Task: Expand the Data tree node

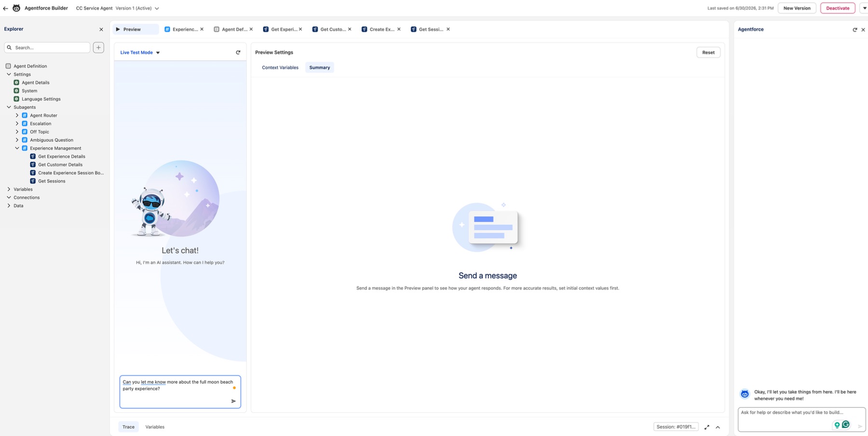Action: [9, 206]
